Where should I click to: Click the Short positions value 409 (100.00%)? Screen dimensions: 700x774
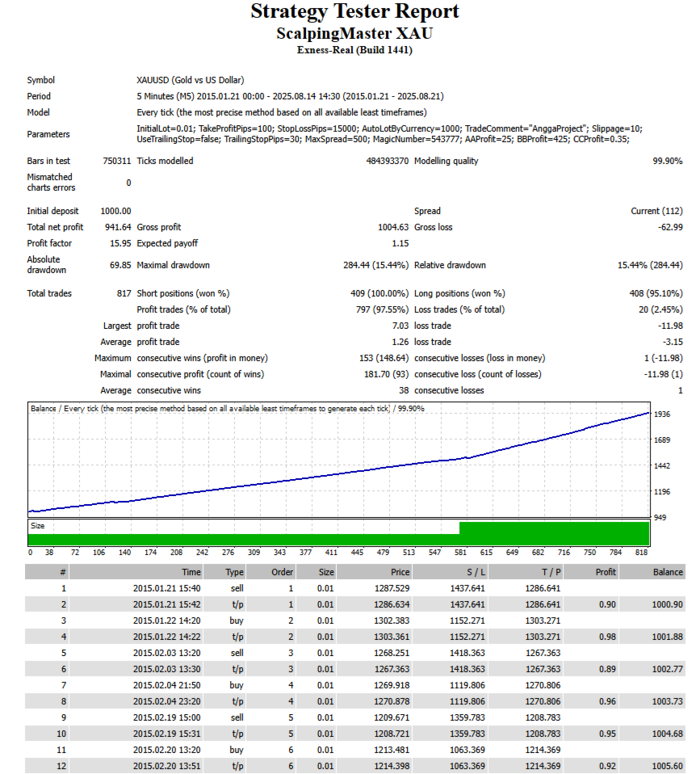(379, 294)
